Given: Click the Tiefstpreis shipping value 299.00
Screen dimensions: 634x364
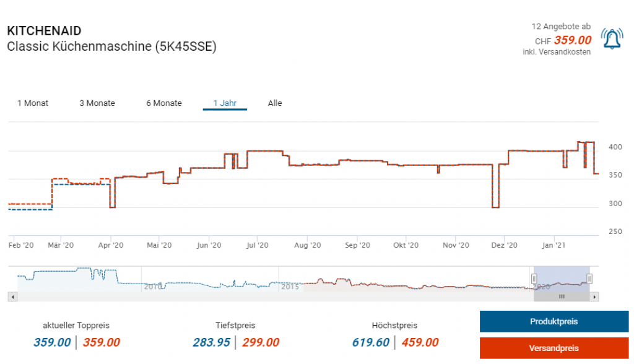Looking at the screenshot, I should (261, 342).
